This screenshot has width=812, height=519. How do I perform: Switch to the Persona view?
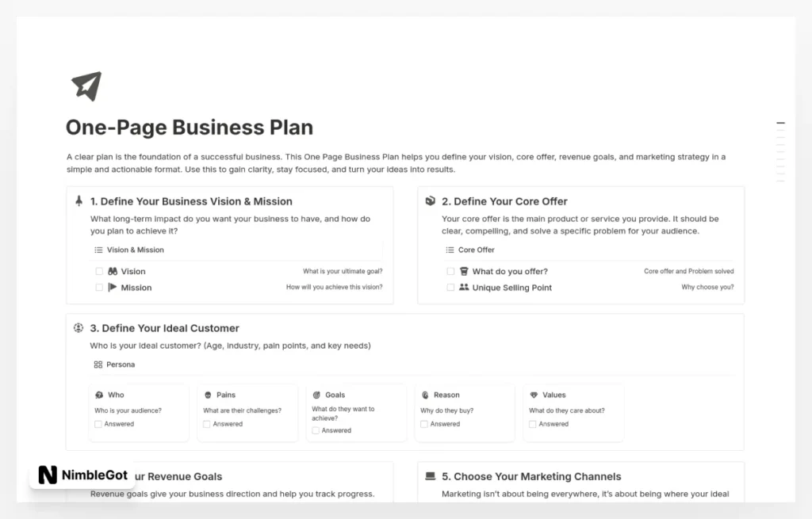(x=113, y=364)
